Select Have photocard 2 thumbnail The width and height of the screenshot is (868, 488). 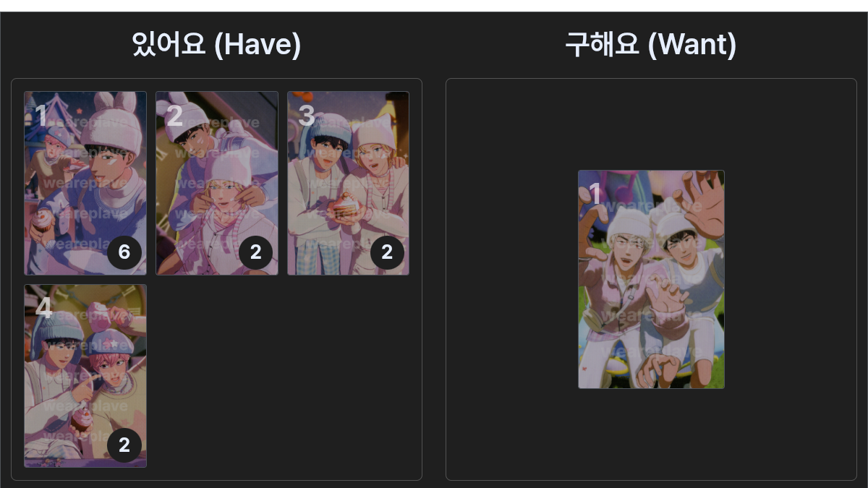(x=217, y=183)
